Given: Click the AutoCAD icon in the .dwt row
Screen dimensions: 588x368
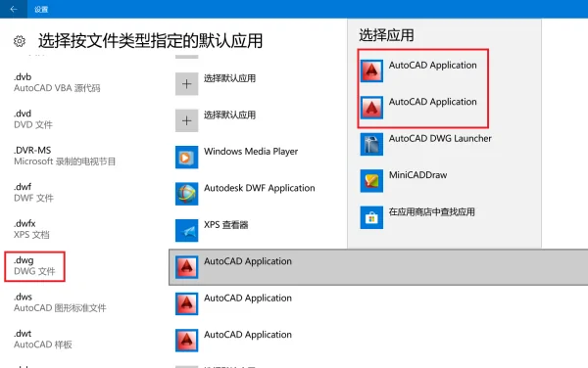Looking at the screenshot, I should click(x=187, y=341).
